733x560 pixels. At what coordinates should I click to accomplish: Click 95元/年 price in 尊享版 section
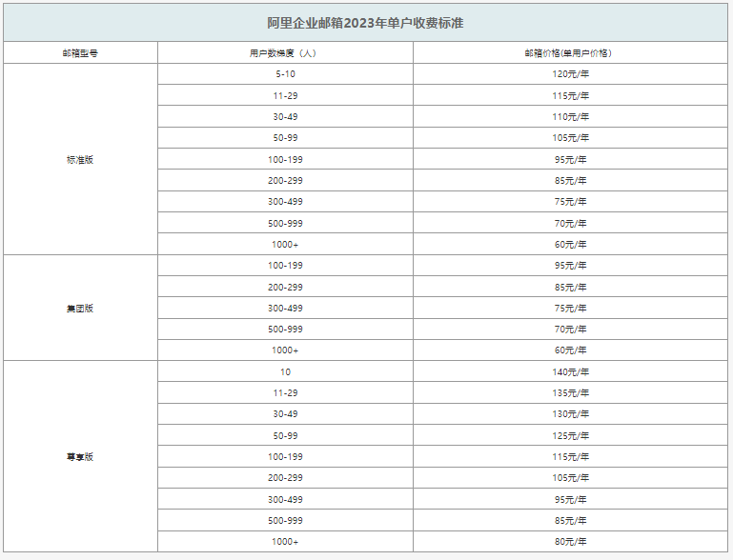click(570, 500)
